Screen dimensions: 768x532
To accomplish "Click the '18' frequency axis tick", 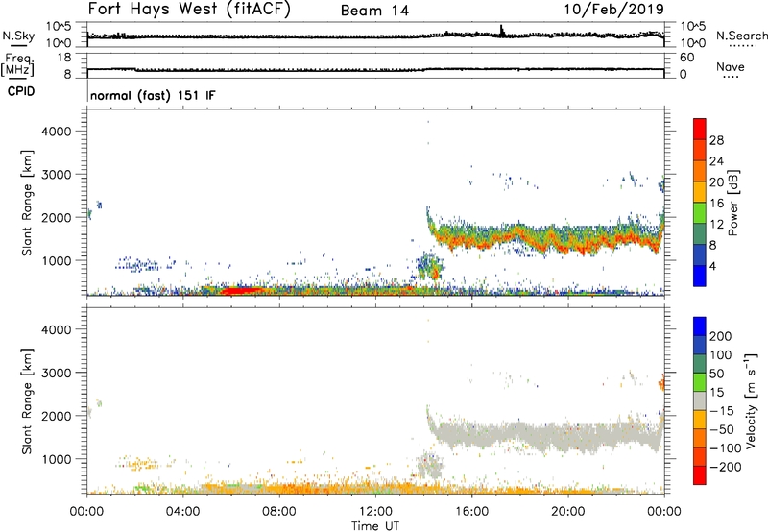I will point(64,58).
